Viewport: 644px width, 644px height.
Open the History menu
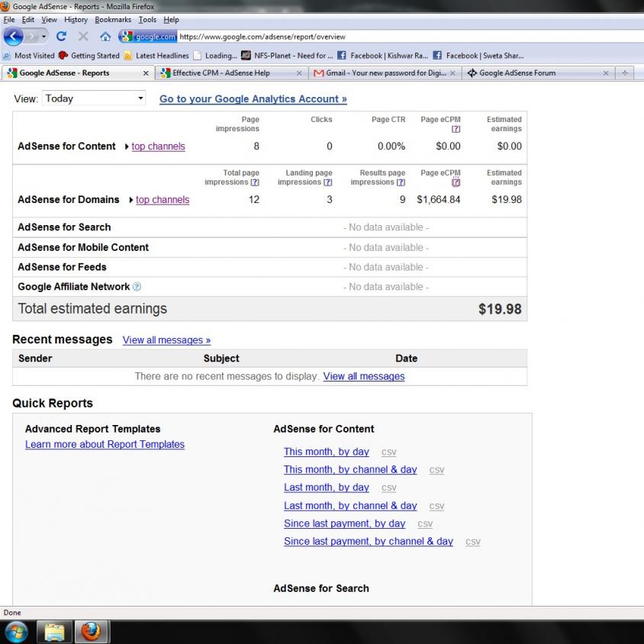[x=76, y=20]
